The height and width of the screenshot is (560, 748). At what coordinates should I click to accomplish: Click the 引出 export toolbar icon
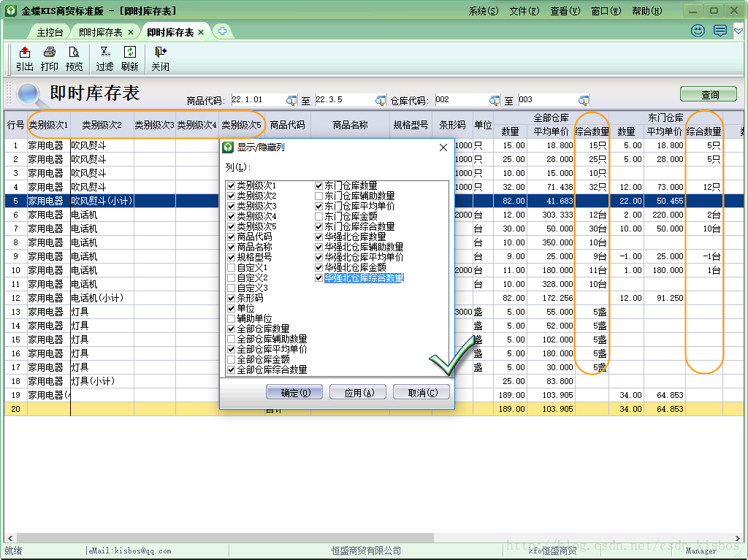24,58
